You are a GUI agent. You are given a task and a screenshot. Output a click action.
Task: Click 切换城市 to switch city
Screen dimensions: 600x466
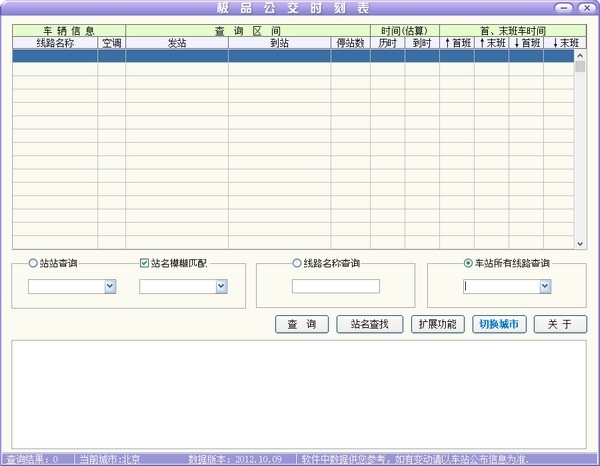pyautogui.click(x=498, y=325)
